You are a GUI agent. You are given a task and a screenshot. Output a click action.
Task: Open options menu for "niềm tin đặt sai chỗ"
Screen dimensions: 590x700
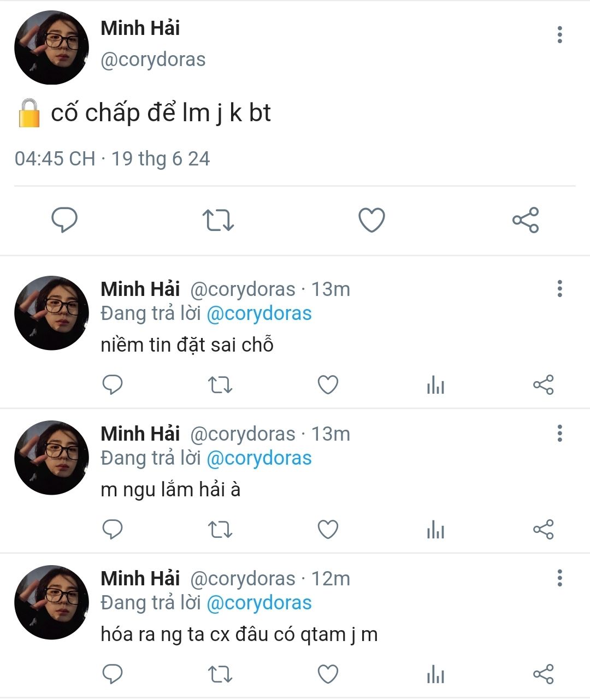[x=559, y=289]
